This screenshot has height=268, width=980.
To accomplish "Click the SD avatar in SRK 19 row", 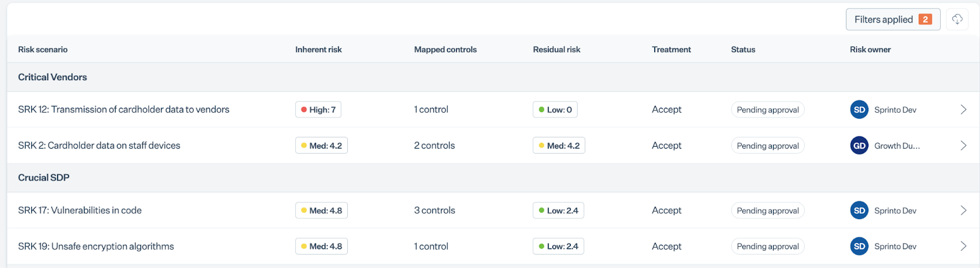I will coord(859,246).
